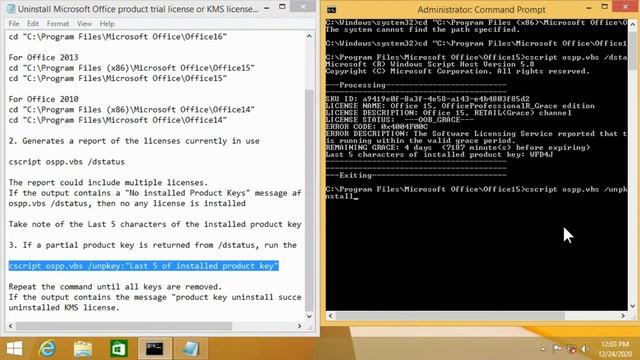The image size is (640, 360).
Task: Click the volume speaker tray icon
Action: tap(585, 349)
